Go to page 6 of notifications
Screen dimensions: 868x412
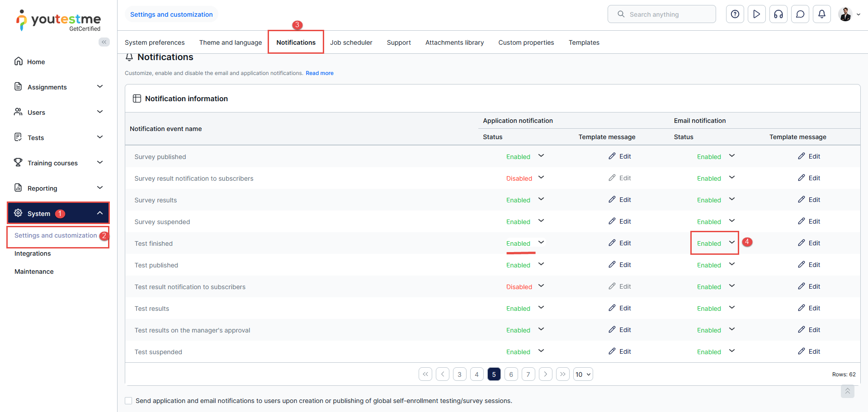click(x=511, y=375)
